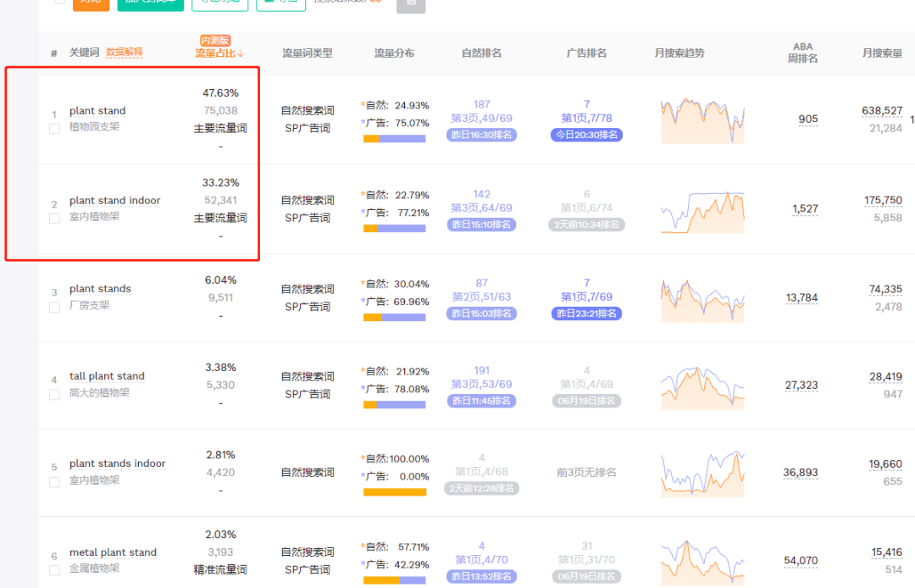Viewport: 915px width, 588px height.
Task: Click the 内测版 badge above 流量占比
Action: [214, 41]
